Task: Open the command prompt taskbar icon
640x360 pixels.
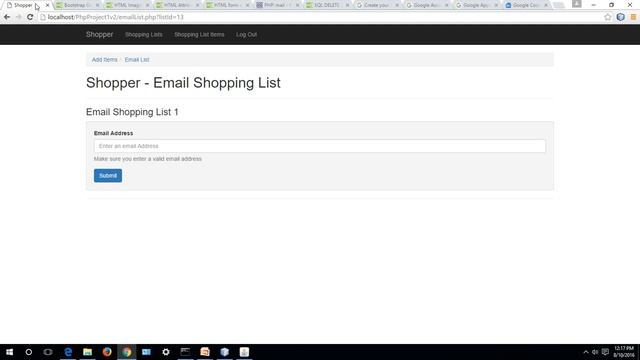Action: (x=185, y=352)
